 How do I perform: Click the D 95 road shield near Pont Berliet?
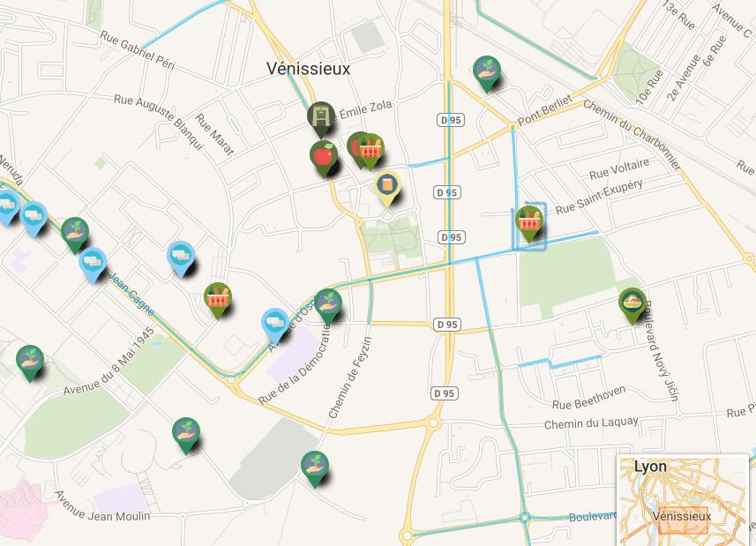click(x=451, y=120)
